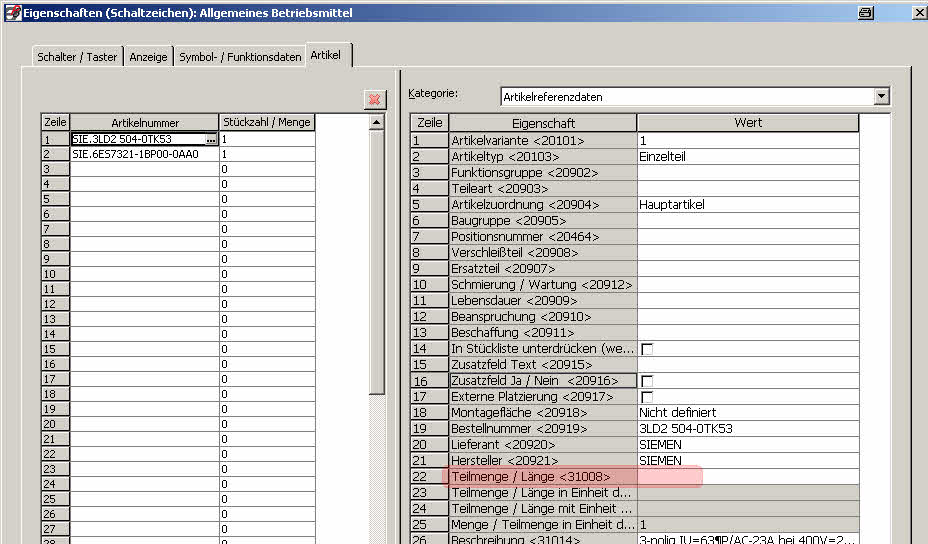
Task: Click quantity cell of SIE.6ES7321-1BP00-0AA0 row
Action: (x=267, y=154)
